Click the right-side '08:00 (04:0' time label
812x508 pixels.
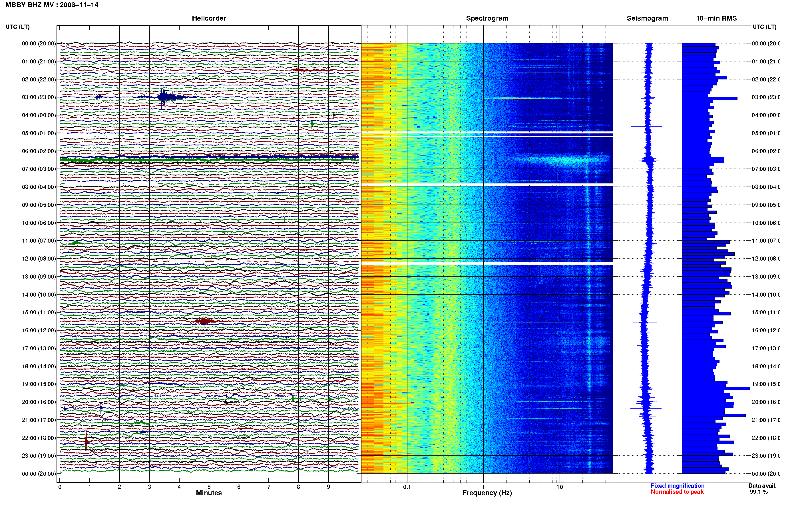point(766,187)
